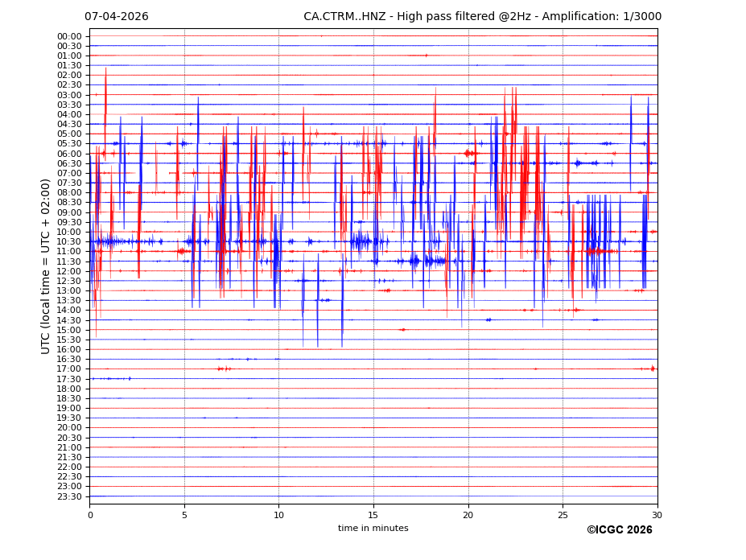Click the vertical UTC local time axis label
Image resolution: width=746 pixels, height=560 pixels.
47,266
